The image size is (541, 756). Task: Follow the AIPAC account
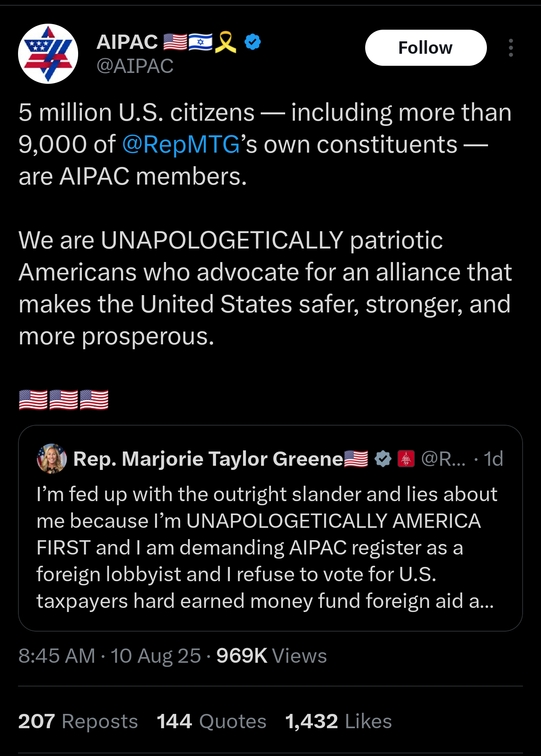tap(425, 48)
